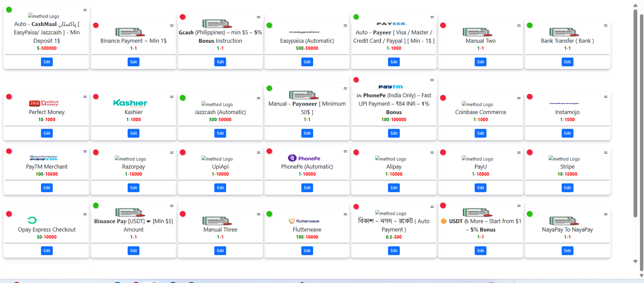644x283 pixels.
Task: Open Edit for UpiApi
Action: (220, 187)
